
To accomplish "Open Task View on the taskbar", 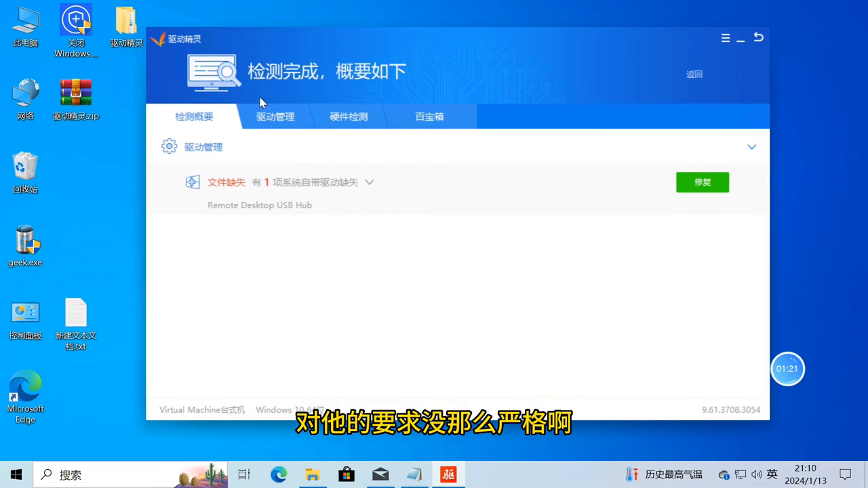I will point(244,475).
